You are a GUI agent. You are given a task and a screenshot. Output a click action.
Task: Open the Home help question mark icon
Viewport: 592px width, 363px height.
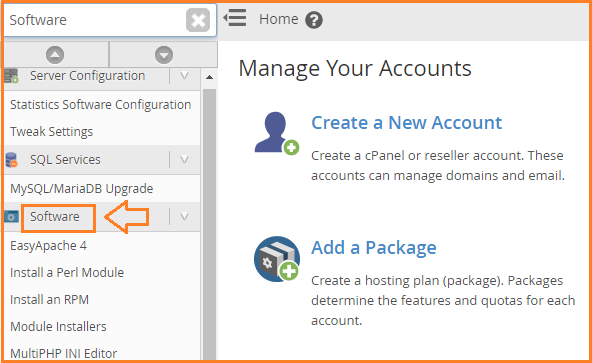(x=314, y=20)
